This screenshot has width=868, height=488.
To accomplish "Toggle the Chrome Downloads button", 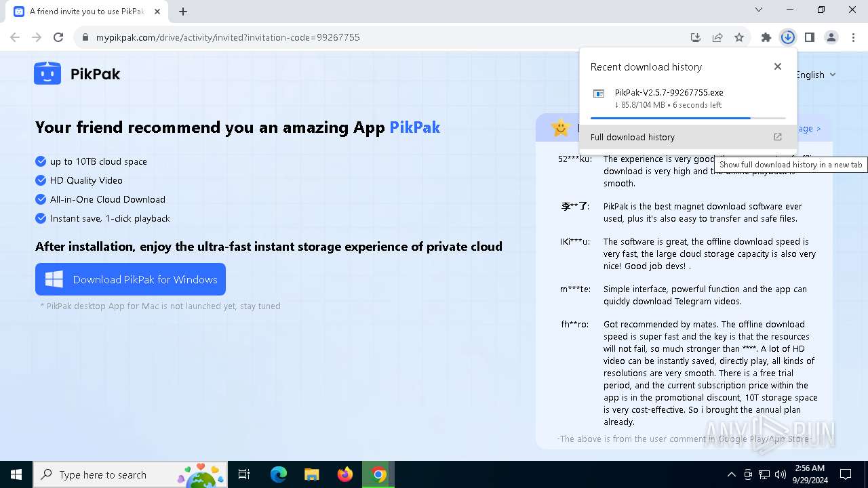I will coord(788,37).
